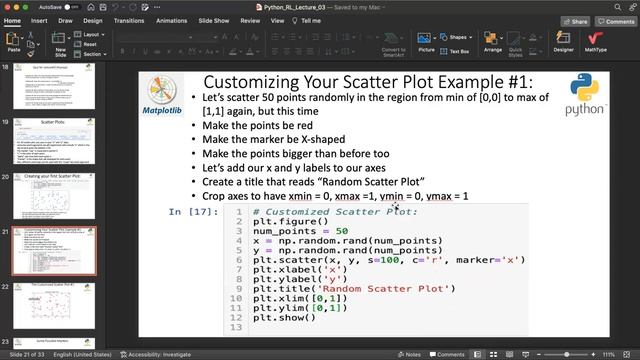The width and height of the screenshot is (640, 360).
Task: Click the 111% zoom level
Action: click(x=609, y=354)
